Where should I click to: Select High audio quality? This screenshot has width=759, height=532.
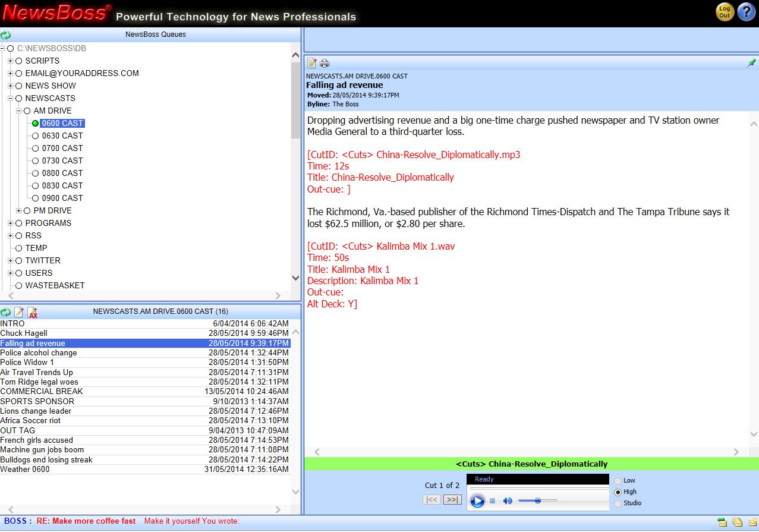[618, 492]
